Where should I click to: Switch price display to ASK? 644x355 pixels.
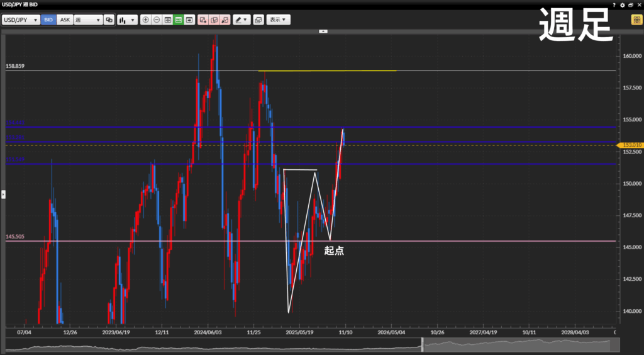pos(65,20)
